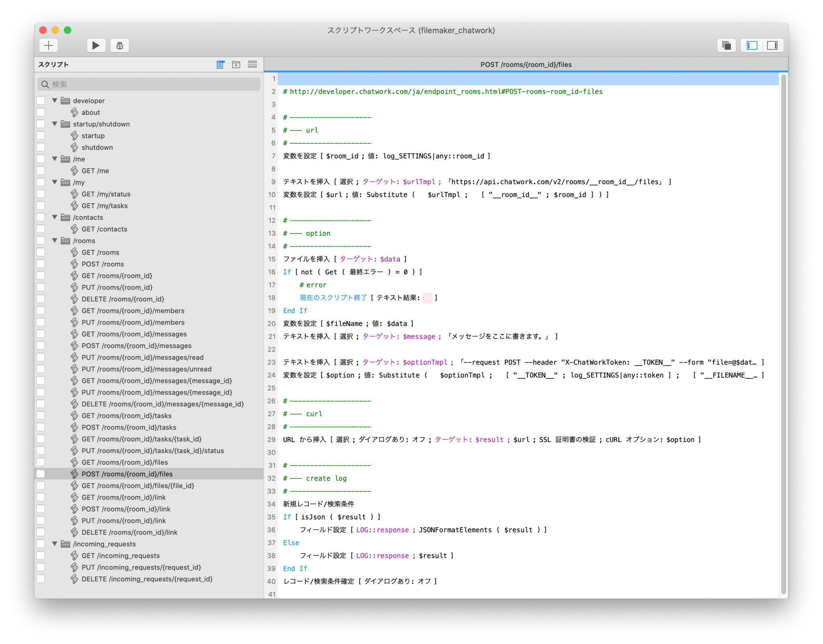Viewport: 823px width, 644px height.
Task: Create a new script with the plus button
Action: [x=48, y=45]
